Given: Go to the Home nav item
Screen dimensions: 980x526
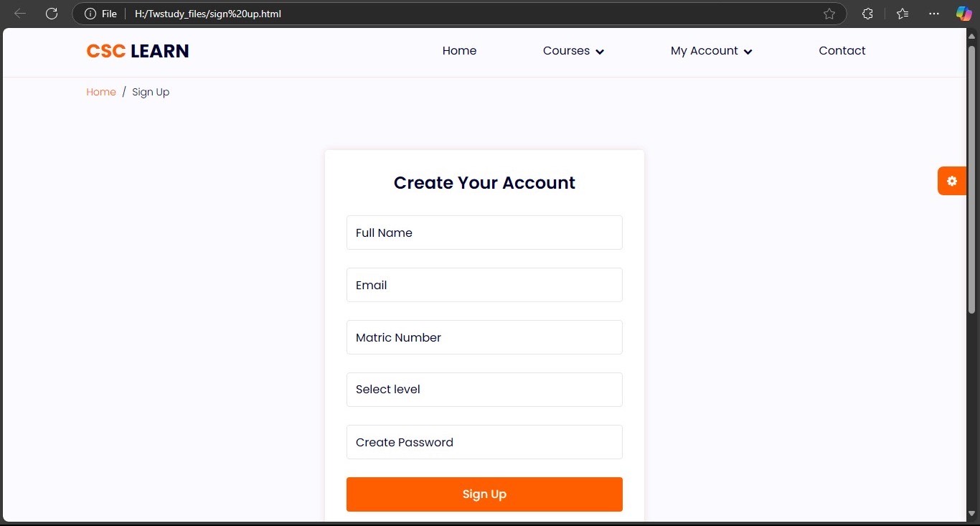Looking at the screenshot, I should 459,51.
